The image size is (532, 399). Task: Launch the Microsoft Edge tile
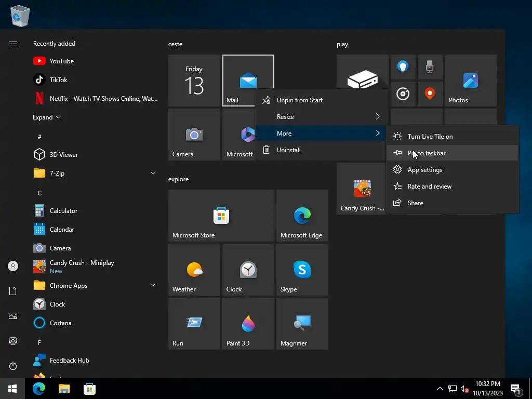(302, 216)
